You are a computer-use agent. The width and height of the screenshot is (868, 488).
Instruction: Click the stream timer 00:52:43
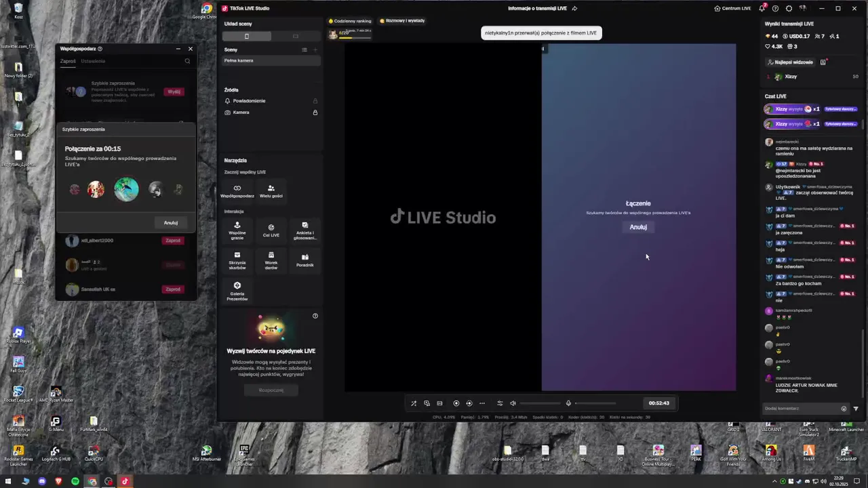pyautogui.click(x=658, y=403)
